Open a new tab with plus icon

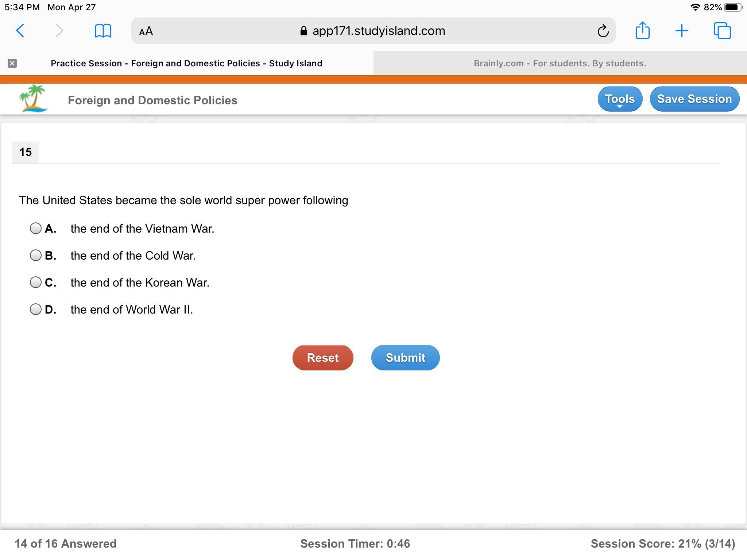(681, 31)
